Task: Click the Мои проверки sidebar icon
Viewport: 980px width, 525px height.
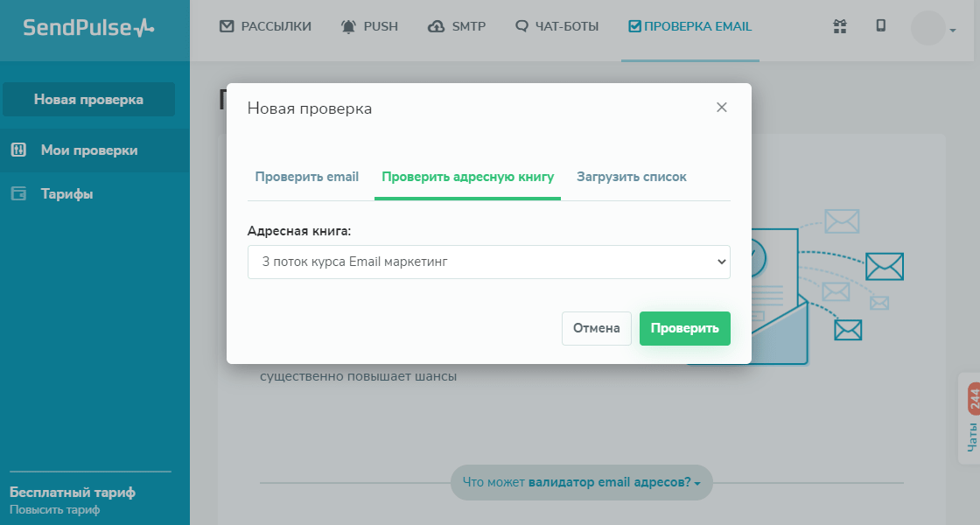Action: pyautogui.click(x=18, y=150)
